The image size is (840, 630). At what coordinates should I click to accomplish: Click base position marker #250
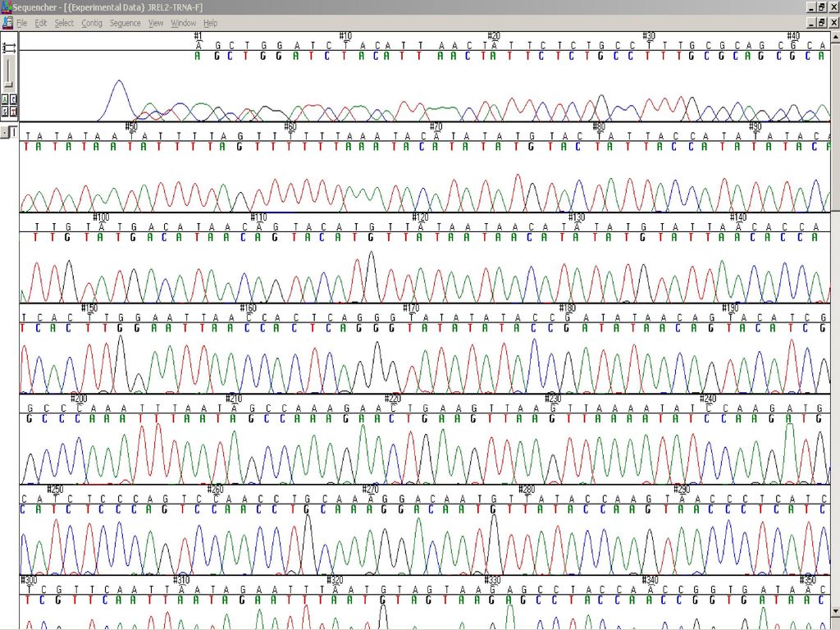55,489
